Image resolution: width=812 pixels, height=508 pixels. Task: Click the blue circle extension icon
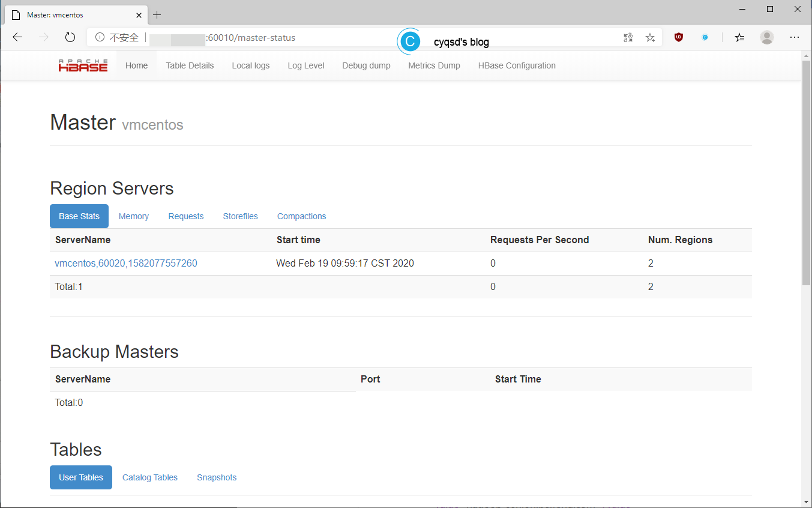(705, 37)
